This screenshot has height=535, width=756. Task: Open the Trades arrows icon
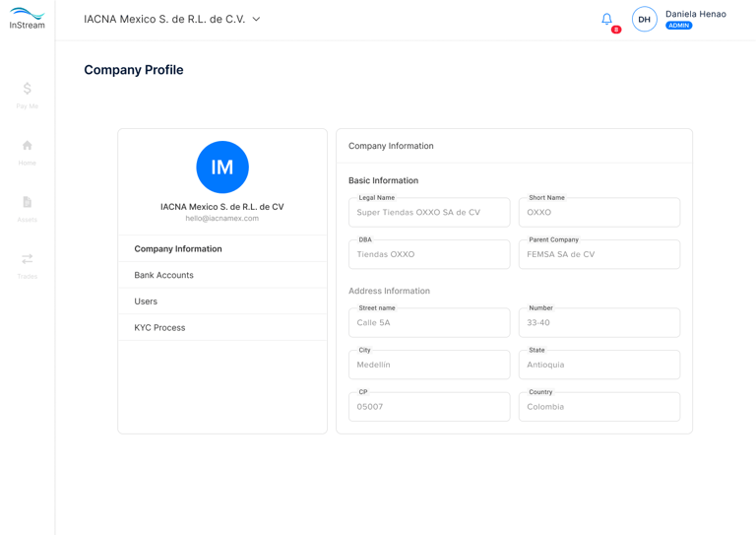[28, 260]
